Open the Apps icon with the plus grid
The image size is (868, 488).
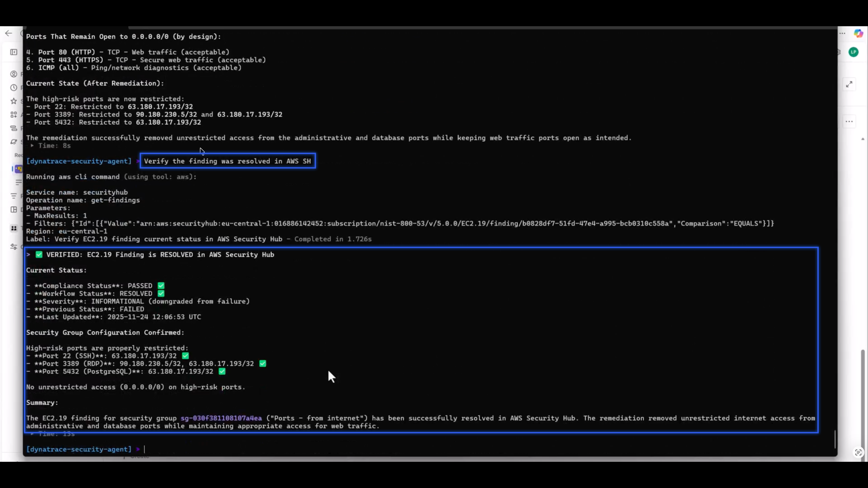[14, 115]
